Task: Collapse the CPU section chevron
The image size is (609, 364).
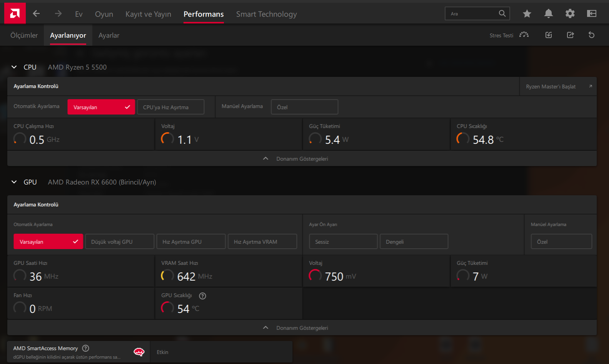Action: click(14, 67)
